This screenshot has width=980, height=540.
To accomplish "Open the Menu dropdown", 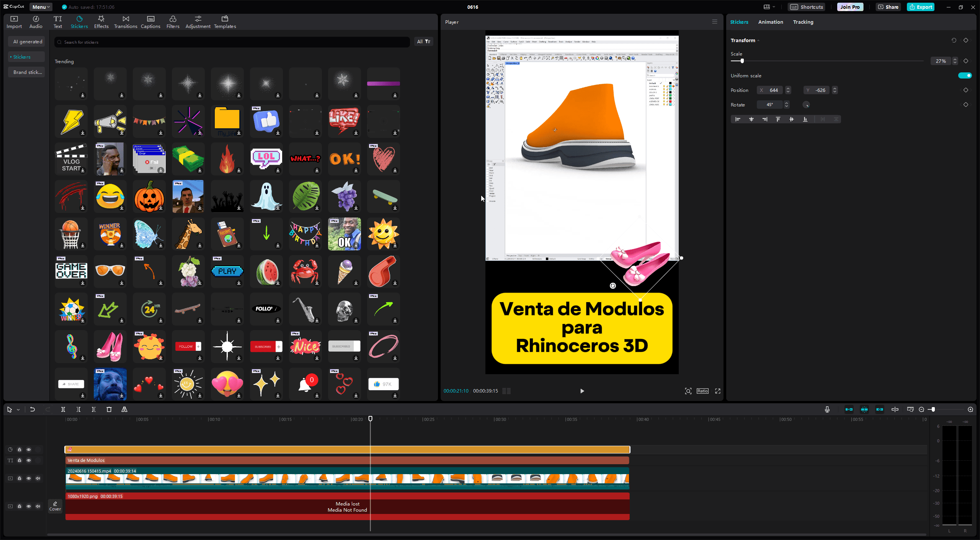I will 41,7.
